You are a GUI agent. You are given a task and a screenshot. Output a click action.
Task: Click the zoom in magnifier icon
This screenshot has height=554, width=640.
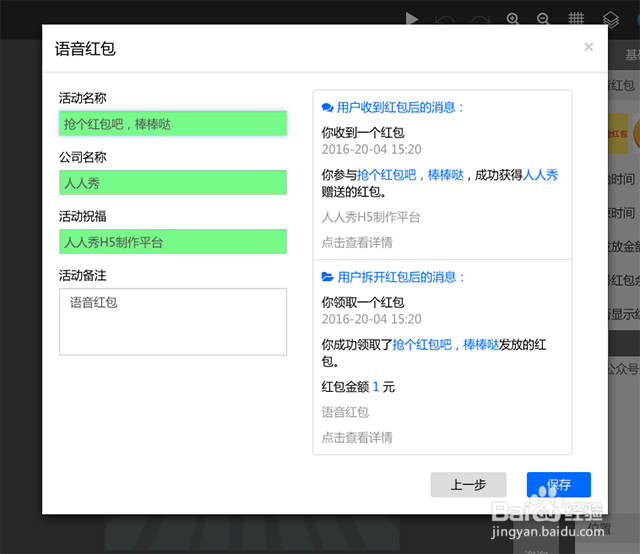[x=513, y=19]
